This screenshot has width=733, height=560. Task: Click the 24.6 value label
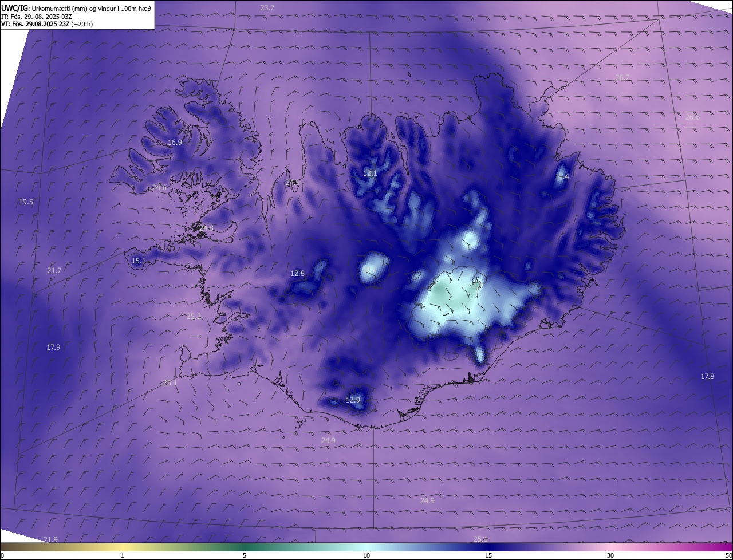tap(159, 187)
